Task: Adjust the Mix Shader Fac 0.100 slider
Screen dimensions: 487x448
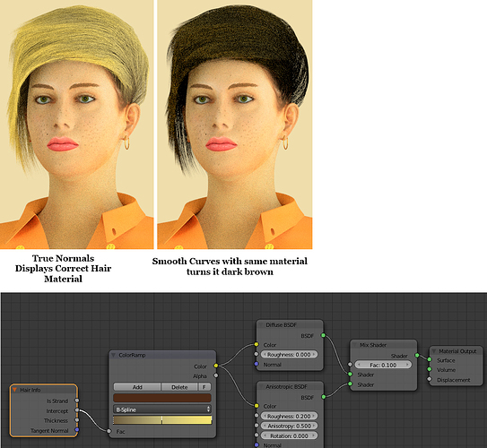Action: click(383, 365)
